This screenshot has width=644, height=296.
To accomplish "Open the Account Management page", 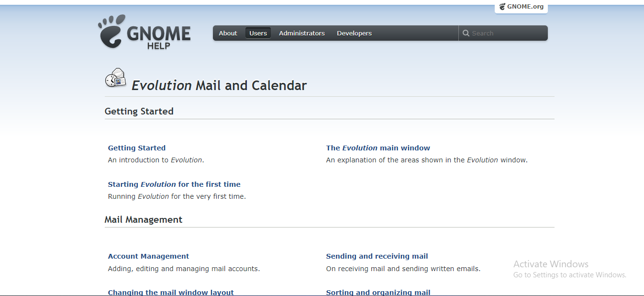I will (148, 256).
